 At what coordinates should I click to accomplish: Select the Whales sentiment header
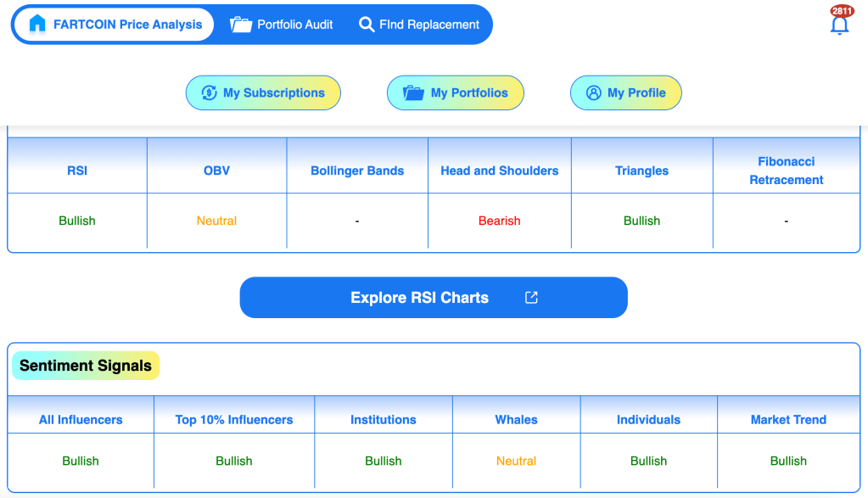[x=516, y=419]
